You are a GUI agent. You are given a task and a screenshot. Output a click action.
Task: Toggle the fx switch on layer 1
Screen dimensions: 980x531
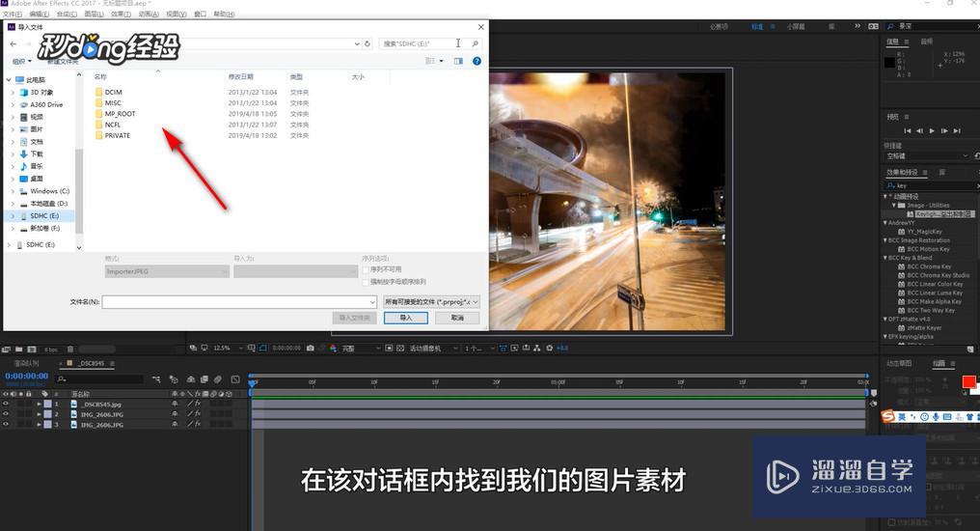(x=198, y=404)
